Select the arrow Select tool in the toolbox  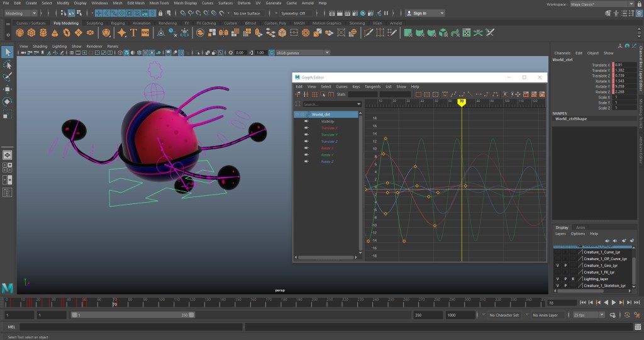coord(7,52)
